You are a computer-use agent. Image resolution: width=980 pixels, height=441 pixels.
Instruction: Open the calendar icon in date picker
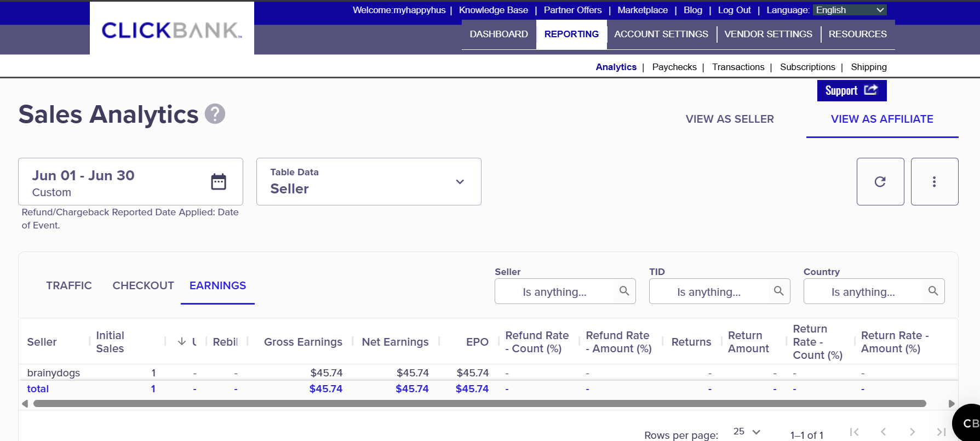219,181
